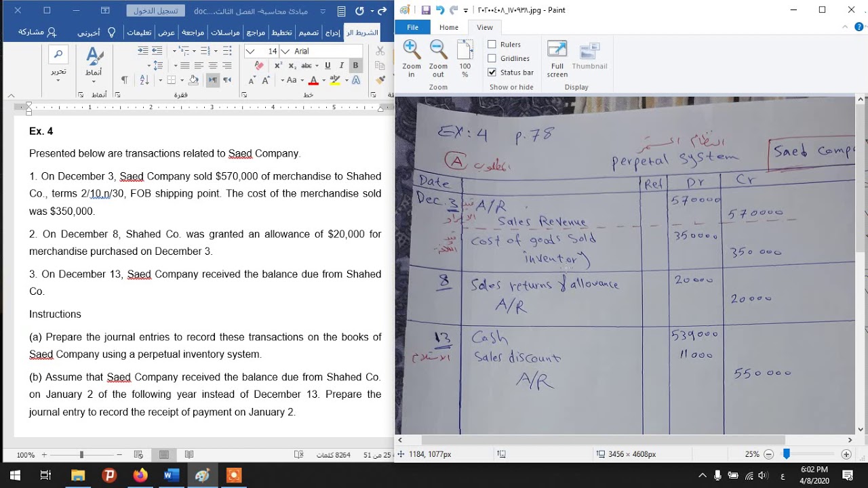Open Word Review tab (مراجعة)

click(x=193, y=33)
